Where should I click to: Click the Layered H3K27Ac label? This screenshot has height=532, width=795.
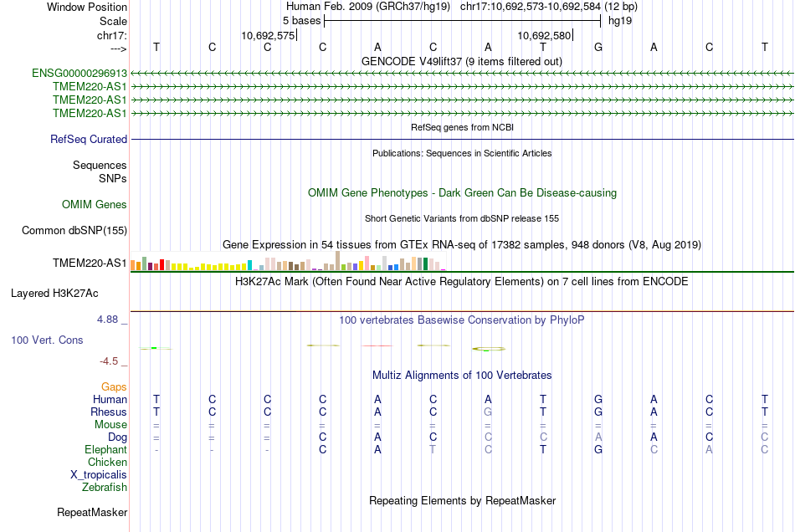(x=54, y=294)
